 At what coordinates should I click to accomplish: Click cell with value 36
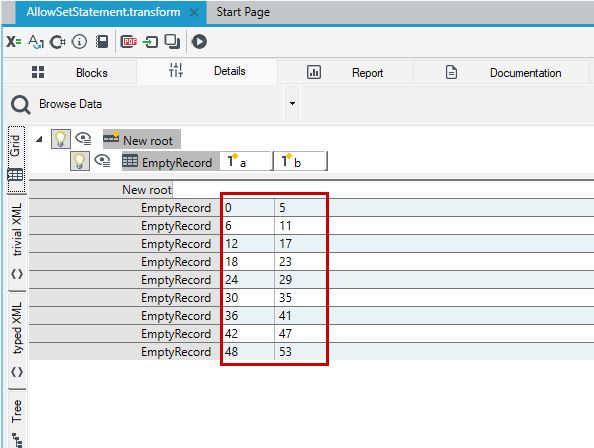click(x=248, y=315)
